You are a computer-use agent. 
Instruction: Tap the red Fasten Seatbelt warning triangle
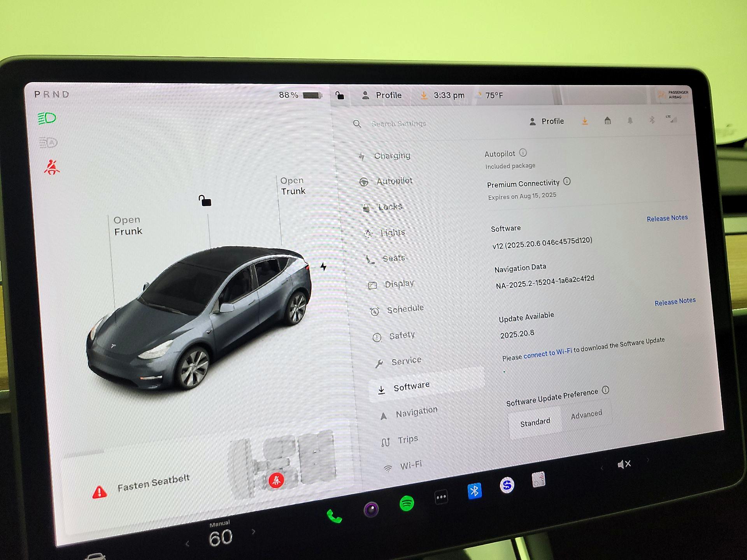[x=100, y=492]
